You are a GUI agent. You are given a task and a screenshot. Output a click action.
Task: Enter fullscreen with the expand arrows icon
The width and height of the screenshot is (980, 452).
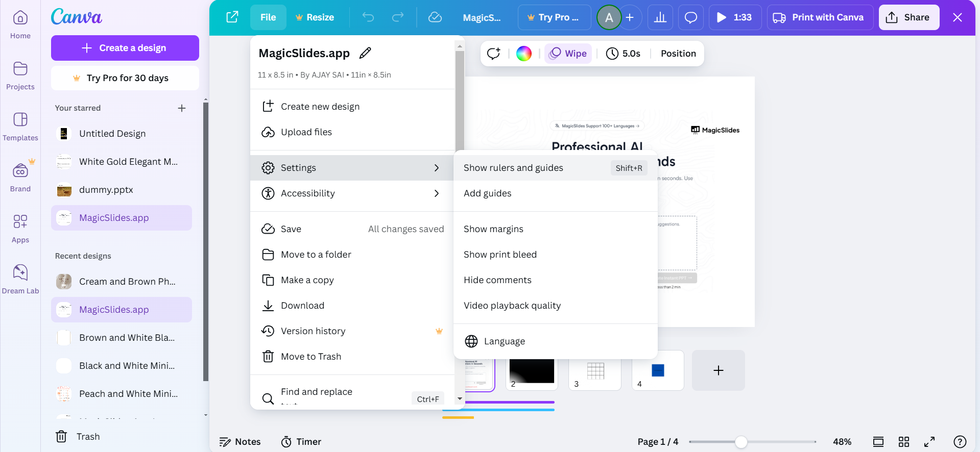[929, 441]
